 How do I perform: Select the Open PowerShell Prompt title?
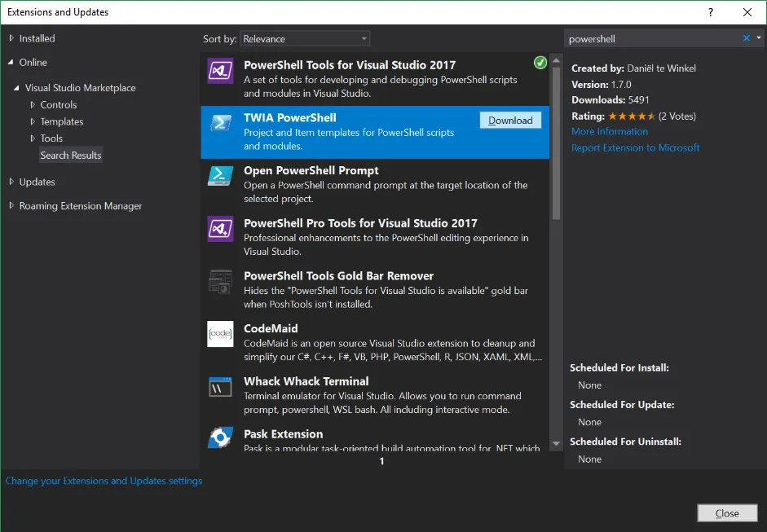pyautogui.click(x=311, y=170)
